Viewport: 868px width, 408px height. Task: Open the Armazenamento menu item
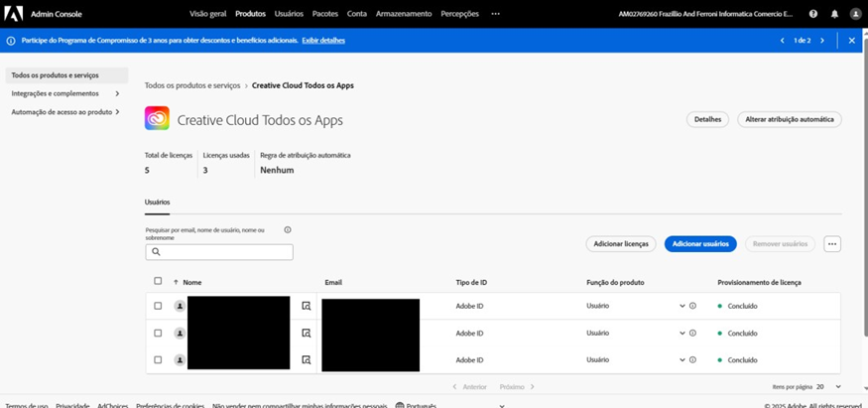tap(403, 14)
